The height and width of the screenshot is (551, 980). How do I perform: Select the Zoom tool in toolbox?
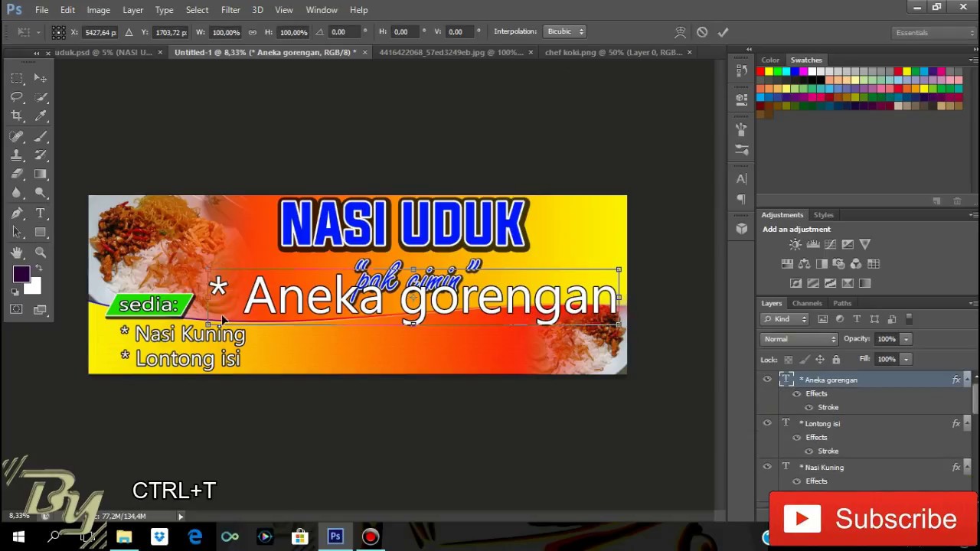pyautogui.click(x=41, y=253)
